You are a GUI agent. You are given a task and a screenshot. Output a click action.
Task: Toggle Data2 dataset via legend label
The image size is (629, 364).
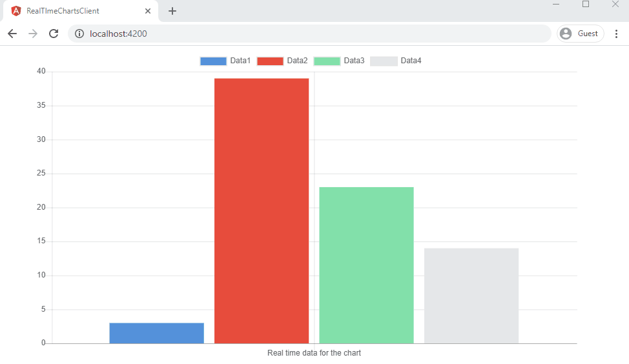[x=297, y=61]
